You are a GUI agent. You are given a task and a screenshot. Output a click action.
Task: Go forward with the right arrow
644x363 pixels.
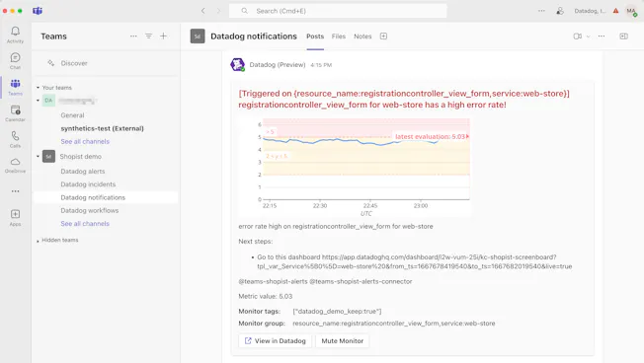point(218,11)
